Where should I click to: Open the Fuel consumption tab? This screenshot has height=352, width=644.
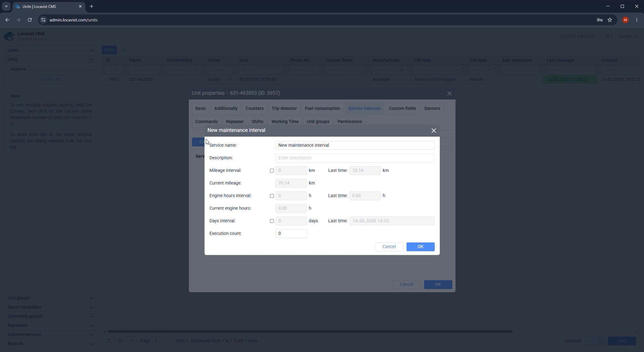(322, 108)
